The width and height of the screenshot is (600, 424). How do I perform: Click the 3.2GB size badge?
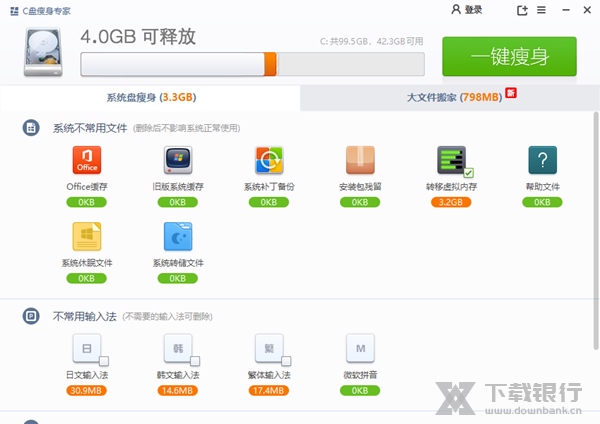(451, 202)
